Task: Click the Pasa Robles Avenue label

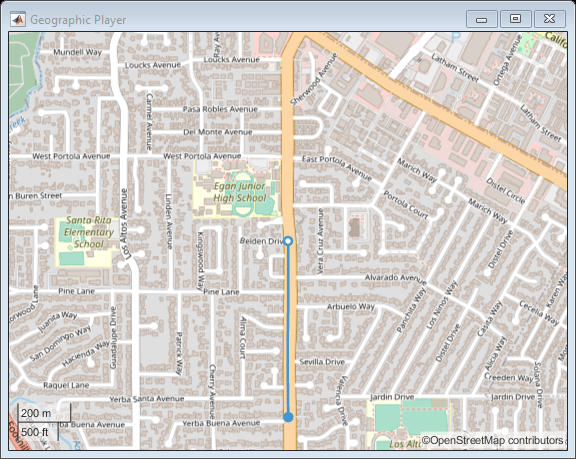Action: (220, 109)
